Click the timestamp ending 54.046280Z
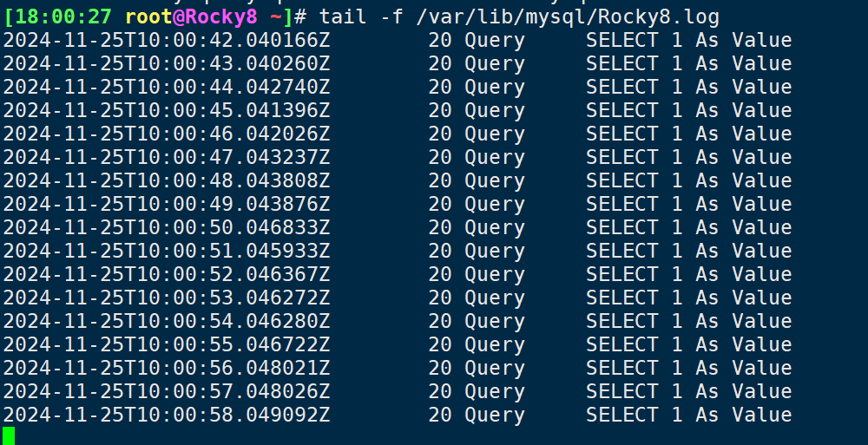The image size is (868, 445). pyautogui.click(x=167, y=321)
